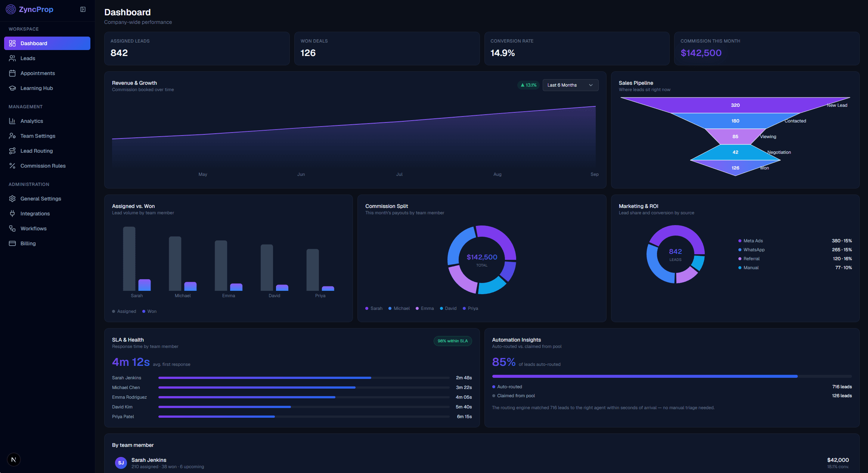The width and height of the screenshot is (868, 473).
Task: Toggle the Assigned legend item
Action: pos(124,311)
